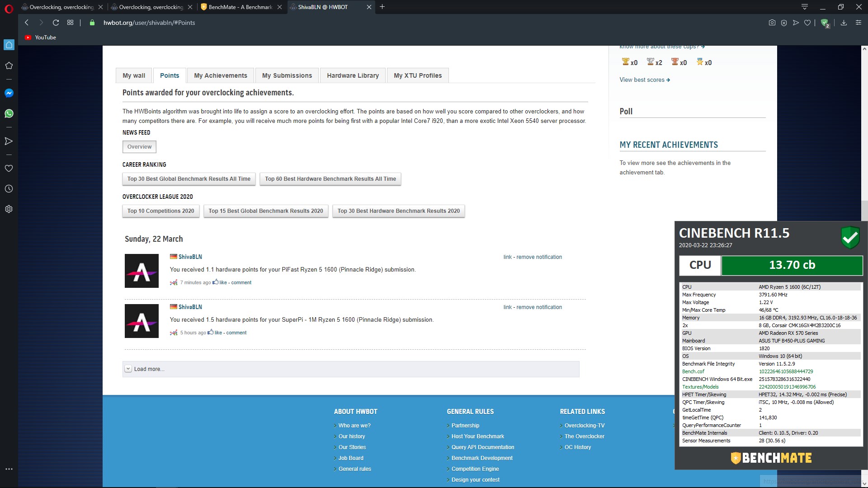Click the silver trophy cup icon x2
868x488 pixels.
(x=650, y=62)
